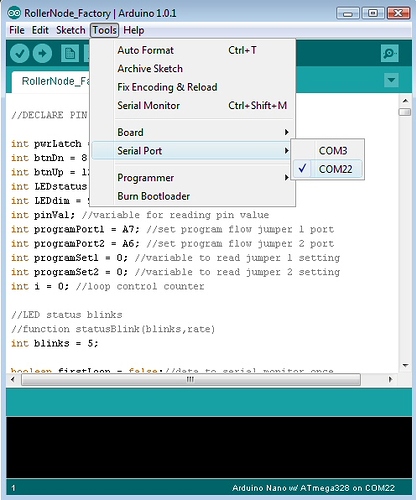Open the Sketch menu
Image resolution: width=416 pixels, height=500 pixels.
[x=71, y=30]
